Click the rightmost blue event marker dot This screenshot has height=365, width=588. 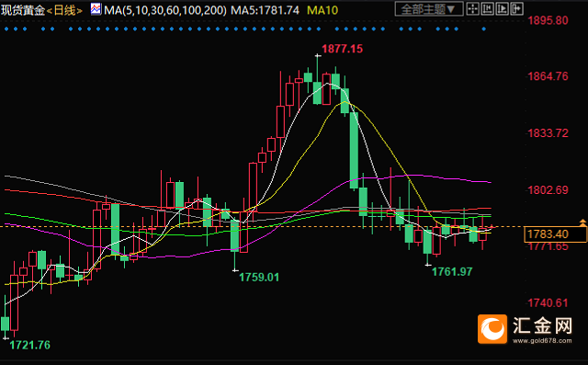click(484, 29)
